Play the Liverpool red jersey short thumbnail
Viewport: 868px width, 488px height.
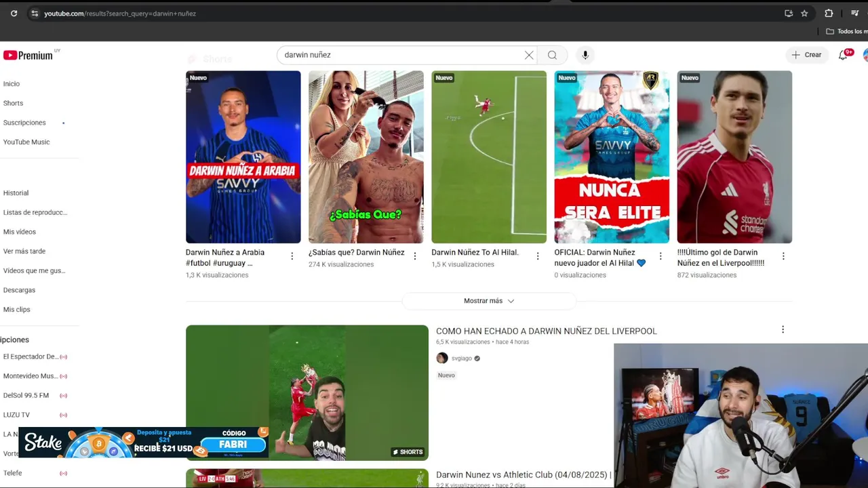[x=734, y=157]
